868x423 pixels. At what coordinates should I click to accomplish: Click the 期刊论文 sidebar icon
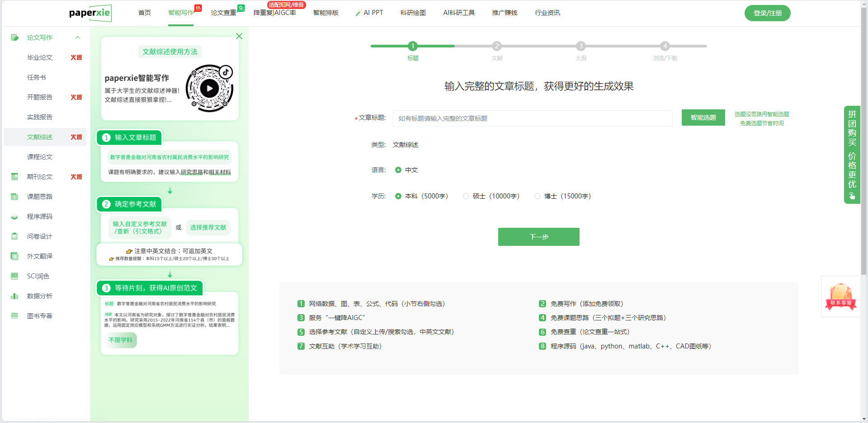coord(14,177)
